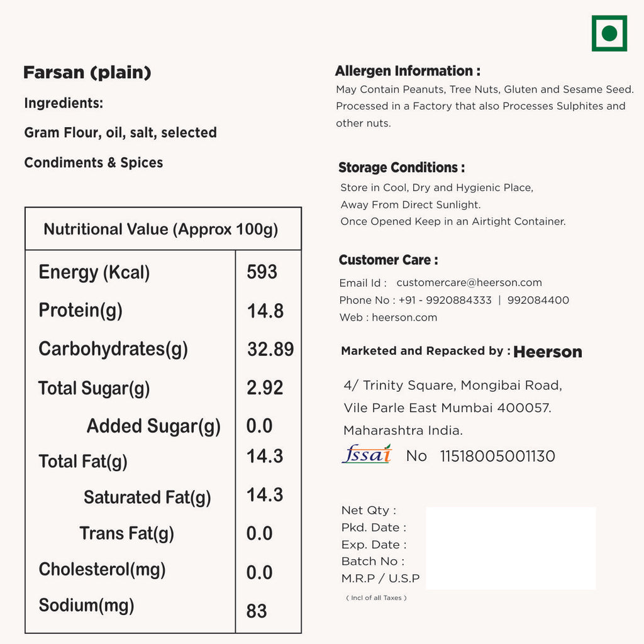Click the Energy (Kcal) value 593

tap(262, 272)
